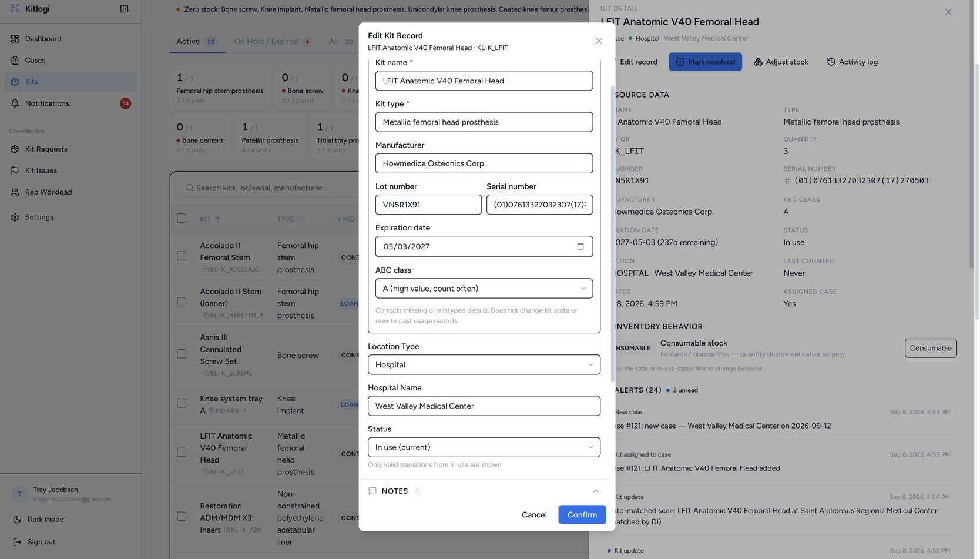Confirm the kit record changes
Viewport: 980px width, 559px height.
[582, 515]
